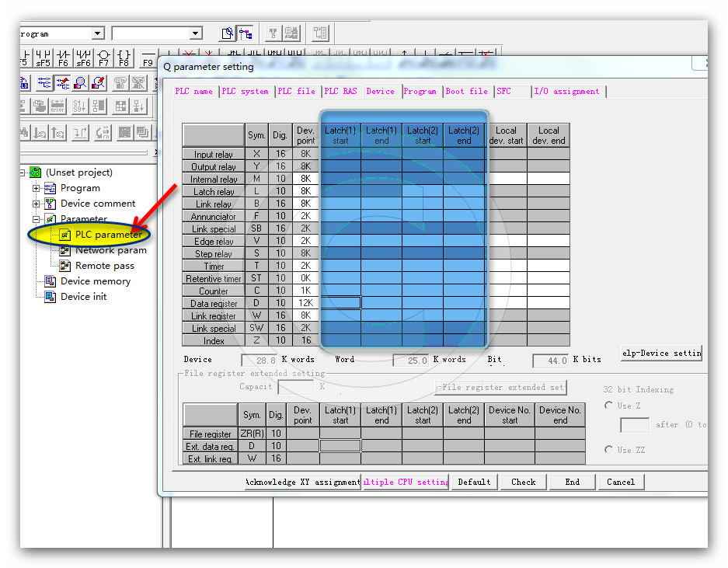Viewport: 728px width, 568px height.
Task: Select the Use Z radio button
Action: point(608,406)
